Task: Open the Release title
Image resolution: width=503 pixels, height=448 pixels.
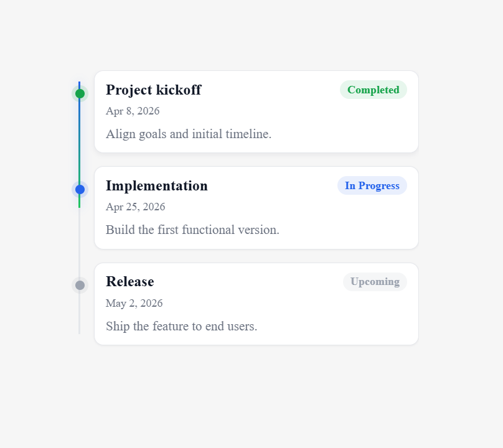Action: 130,282
